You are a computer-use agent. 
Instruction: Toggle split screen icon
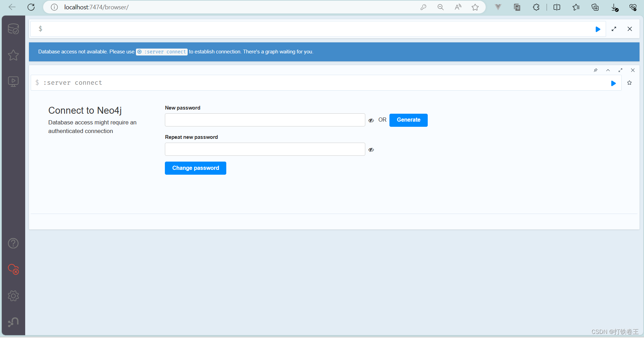tap(557, 7)
